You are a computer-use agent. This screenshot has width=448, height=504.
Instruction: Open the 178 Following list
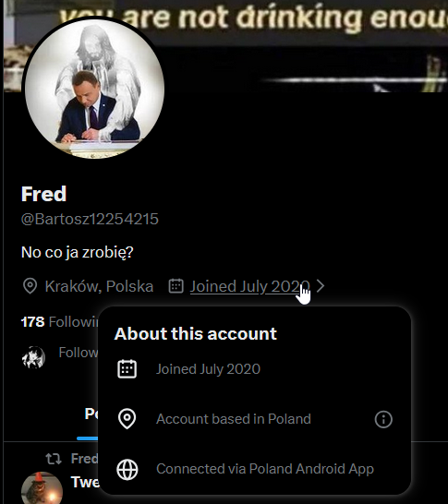point(60,322)
